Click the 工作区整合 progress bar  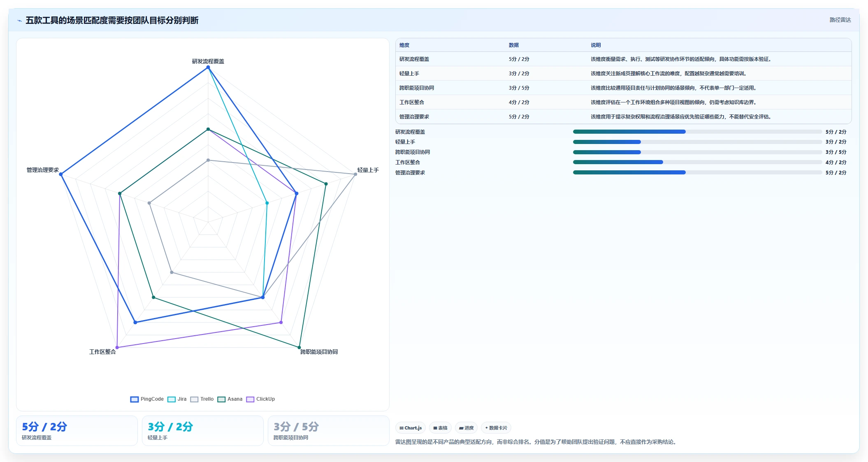pyautogui.click(x=697, y=162)
